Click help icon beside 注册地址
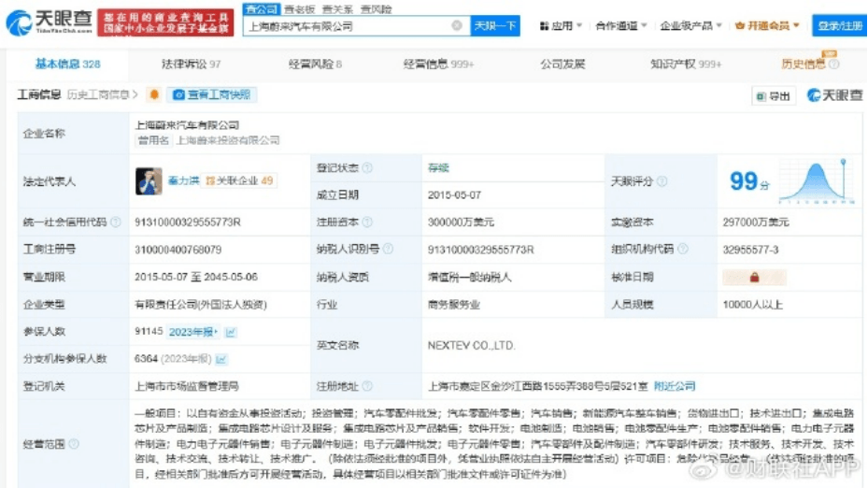 pos(367,386)
